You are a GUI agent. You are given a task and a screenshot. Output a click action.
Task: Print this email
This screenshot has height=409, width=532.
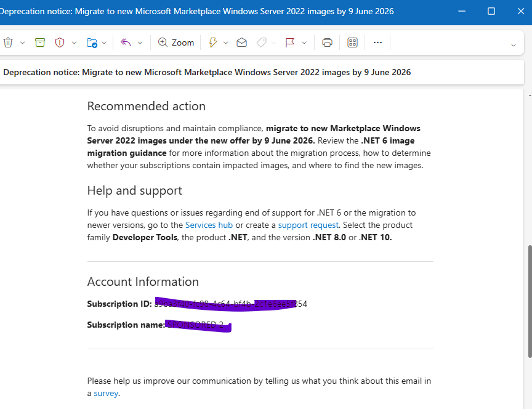tap(327, 43)
